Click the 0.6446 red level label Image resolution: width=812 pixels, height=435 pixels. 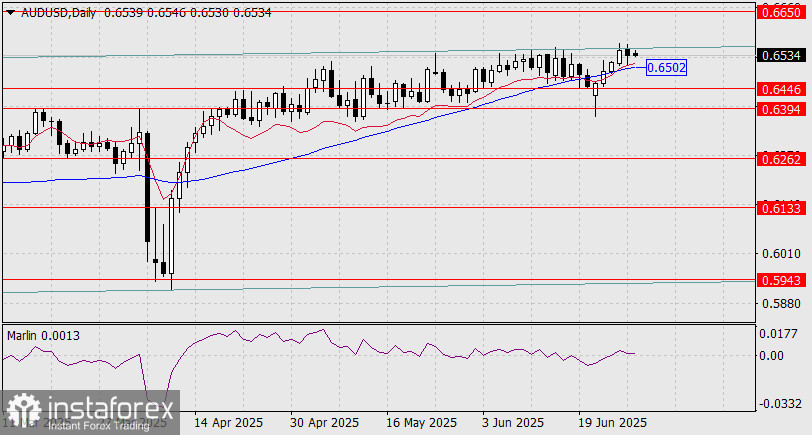pos(781,89)
